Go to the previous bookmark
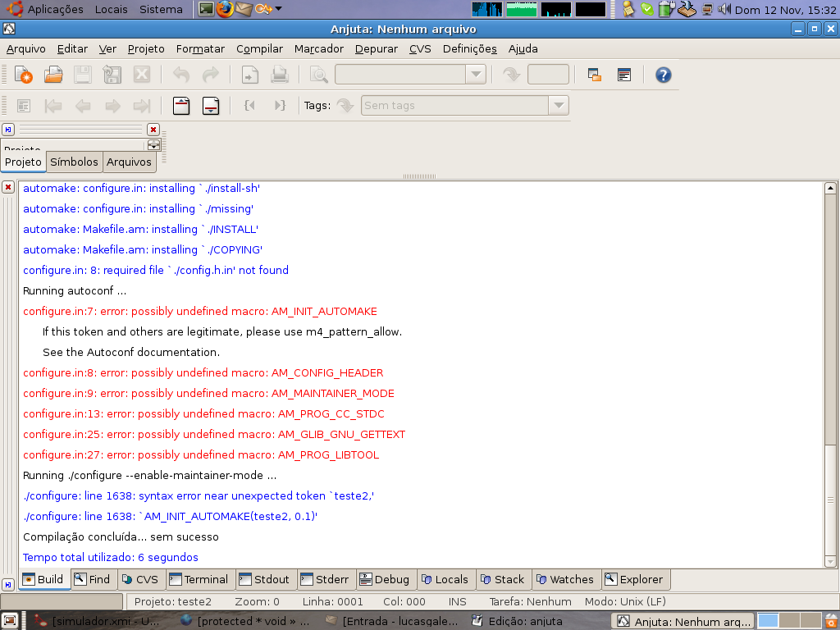The image size is (840, 630). (x=83, y=106)
